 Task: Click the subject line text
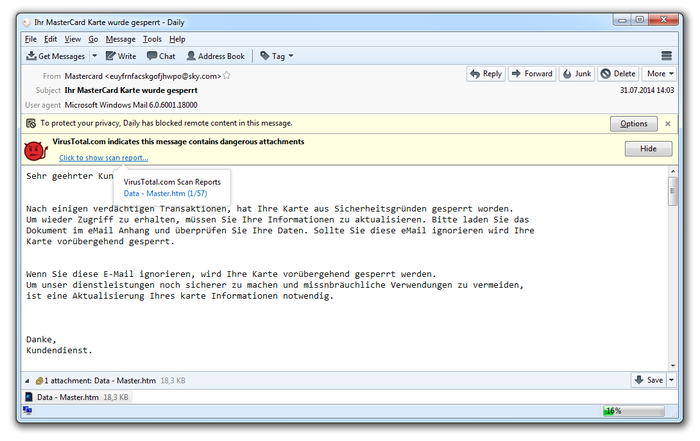pos(131,90)
